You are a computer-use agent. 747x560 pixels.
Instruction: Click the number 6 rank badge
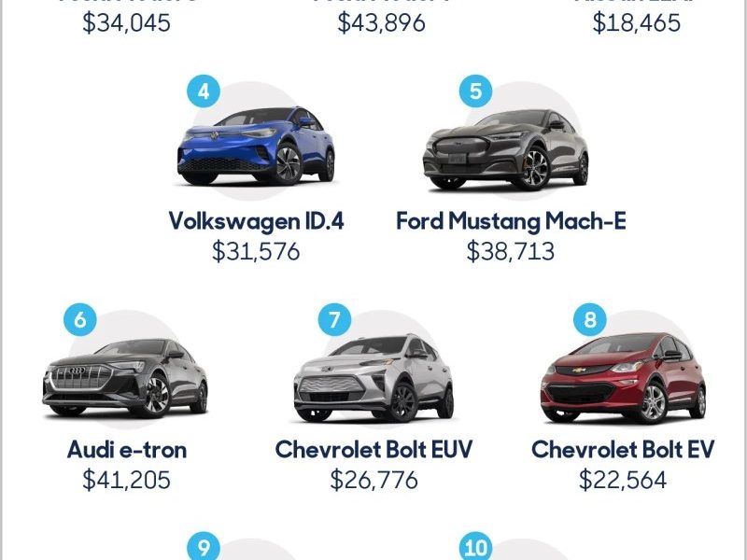(80, 319)
